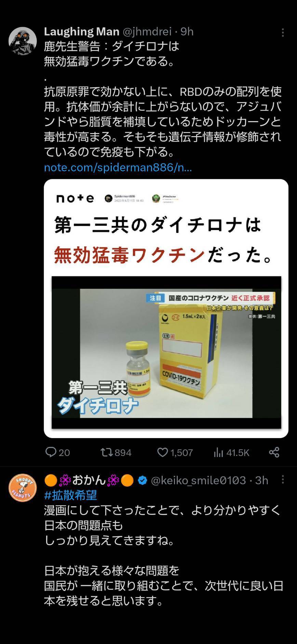Tap the retweet icon showing 894
The image size is (297, 644).
click(x=106, y=452)
